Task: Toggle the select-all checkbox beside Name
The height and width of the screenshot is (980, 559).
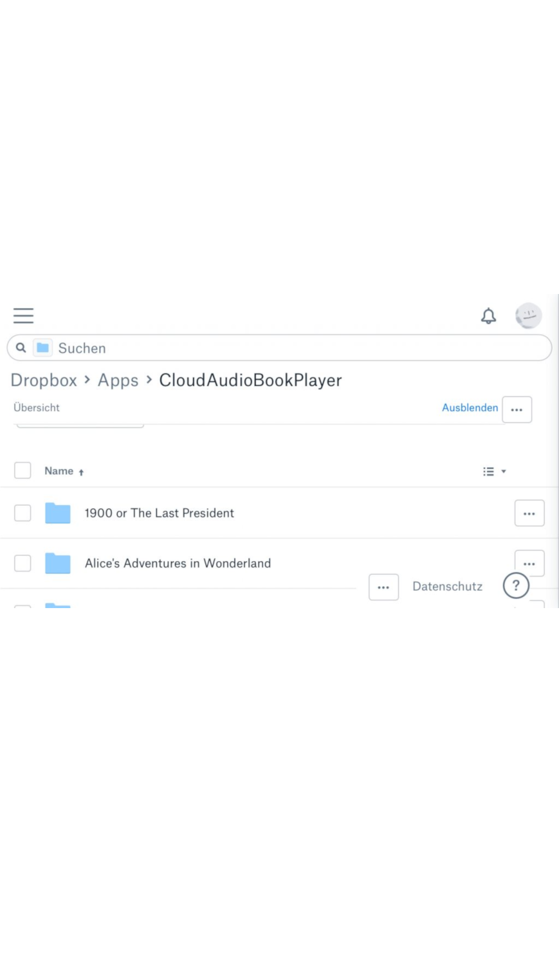Action: coord(23,470)
